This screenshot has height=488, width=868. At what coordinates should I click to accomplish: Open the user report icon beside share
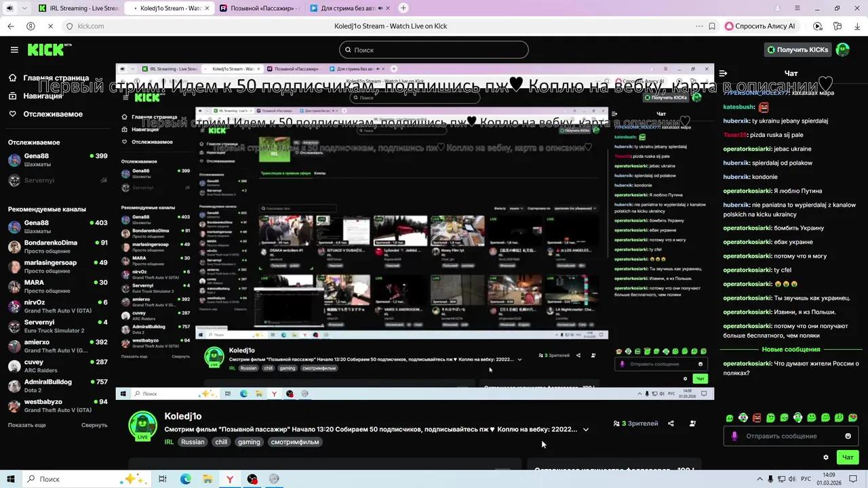click(692, 424)
